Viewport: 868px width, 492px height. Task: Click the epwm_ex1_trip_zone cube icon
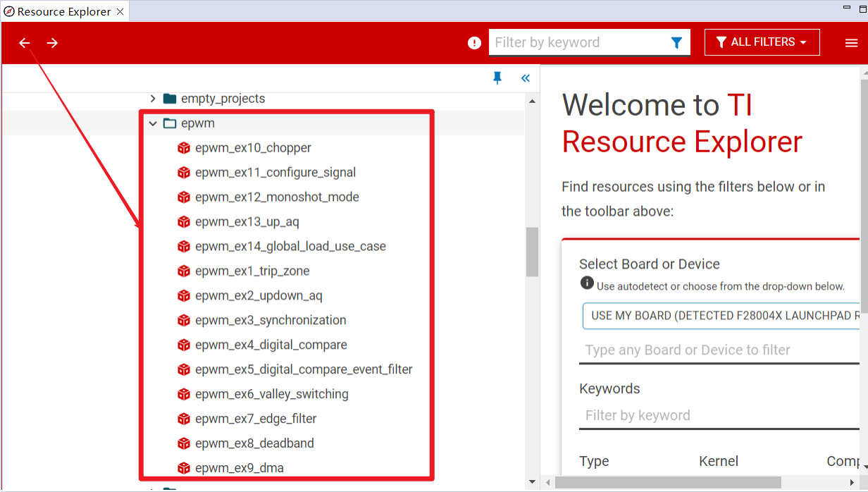(x=184, y=271)
